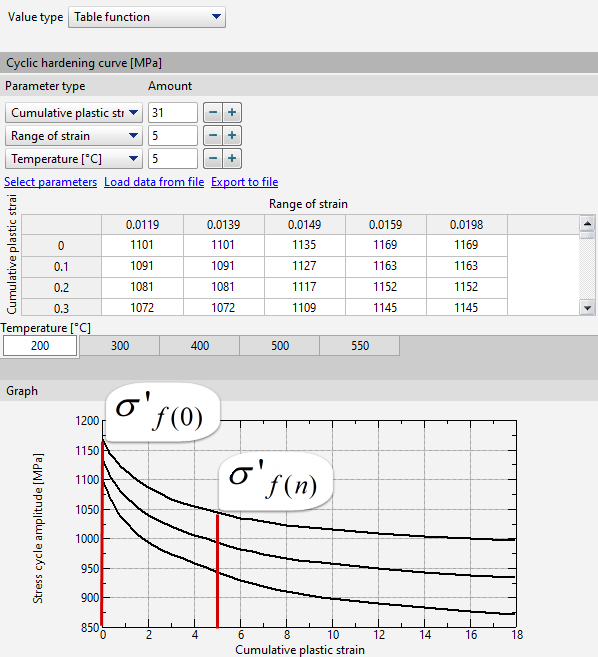598x657 pixels.
Task: Switch to the 500 temperature tab
Action: pos(280,346)
